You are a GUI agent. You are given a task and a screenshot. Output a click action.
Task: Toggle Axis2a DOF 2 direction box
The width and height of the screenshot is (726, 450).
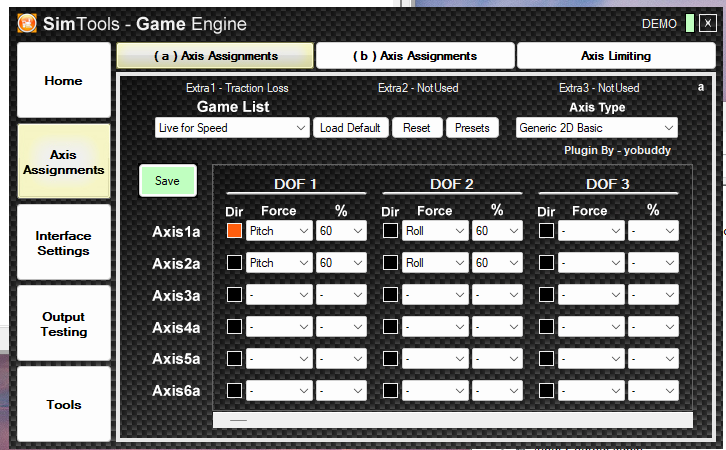click(390, 262)
